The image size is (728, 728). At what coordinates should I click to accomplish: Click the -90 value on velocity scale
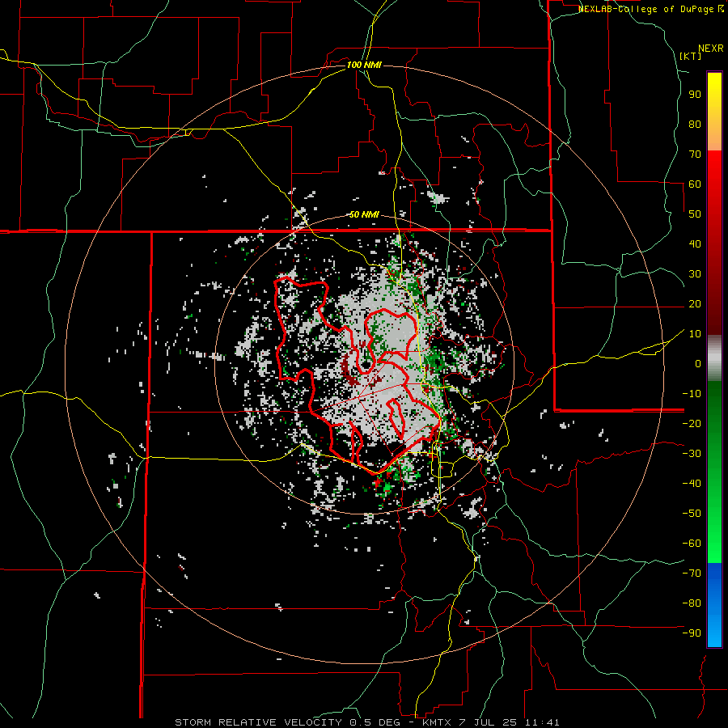coord(692,633)
